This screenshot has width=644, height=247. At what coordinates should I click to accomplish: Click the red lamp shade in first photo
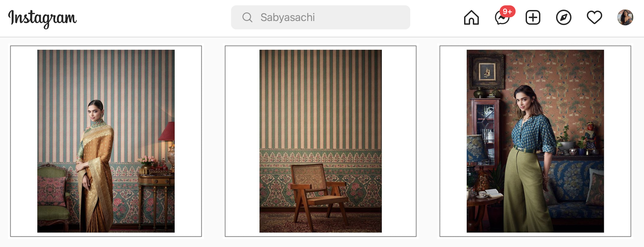tap(167, 131)
